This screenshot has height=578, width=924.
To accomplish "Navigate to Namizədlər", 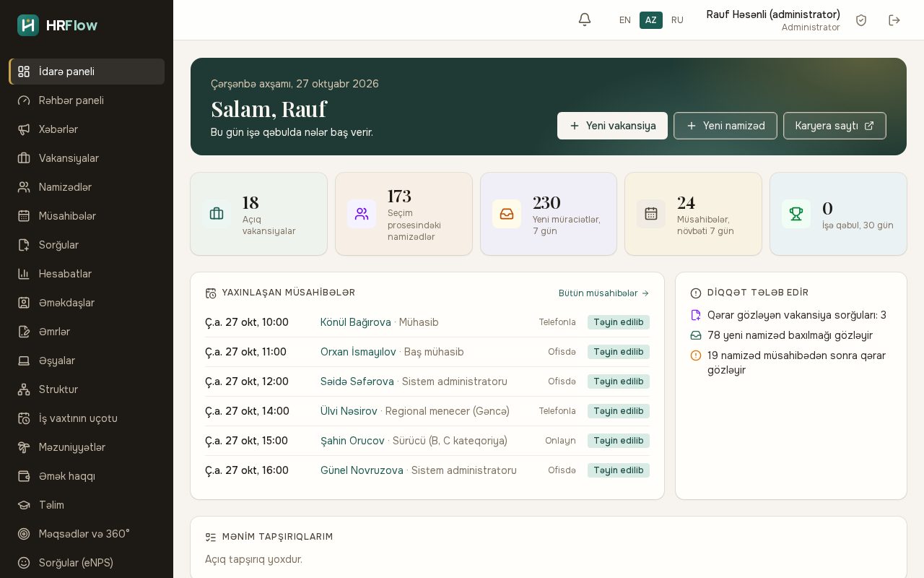I will pos(87,187).
